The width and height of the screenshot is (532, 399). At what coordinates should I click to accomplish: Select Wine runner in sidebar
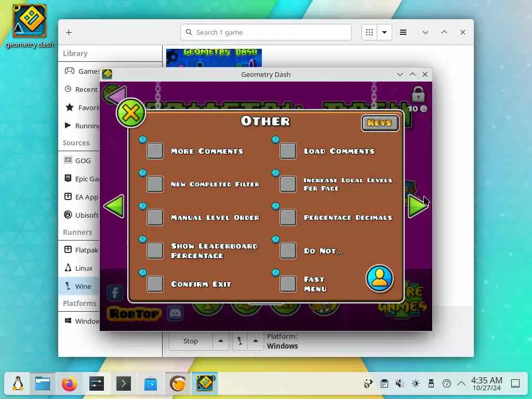coord(79,286)
